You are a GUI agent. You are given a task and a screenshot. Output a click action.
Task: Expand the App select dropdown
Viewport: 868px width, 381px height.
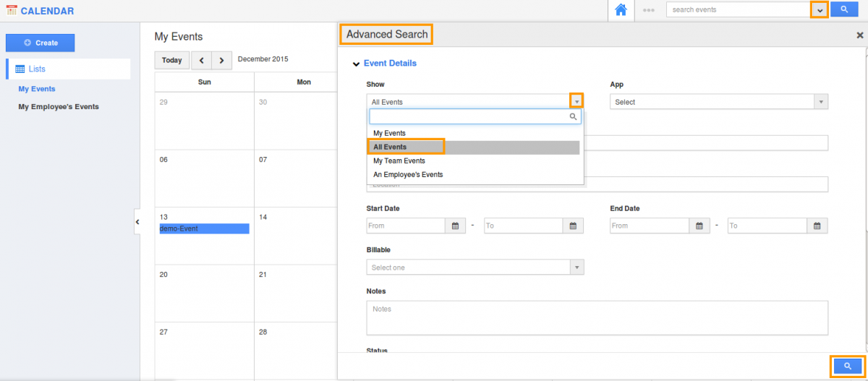point(820,102)
